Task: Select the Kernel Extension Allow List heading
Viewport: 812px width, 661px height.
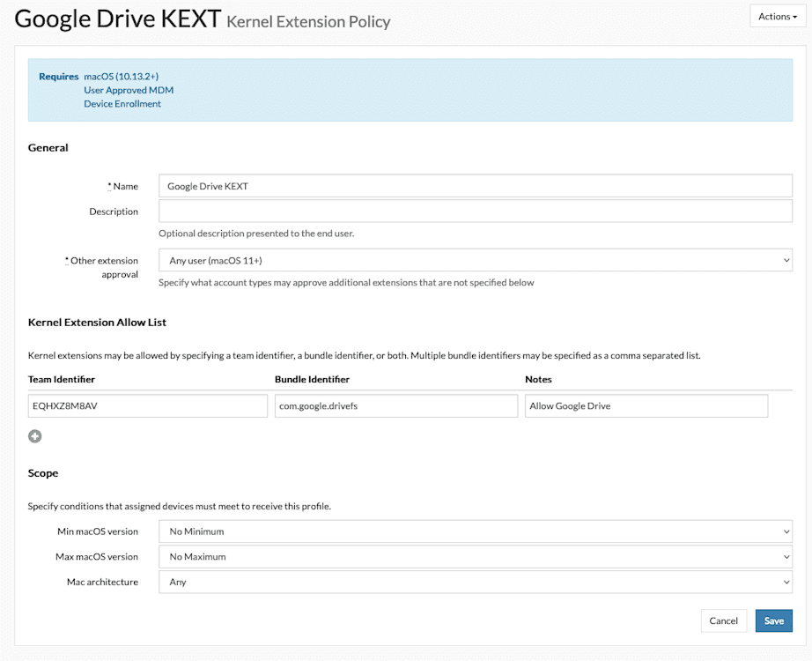Action: 97,323
